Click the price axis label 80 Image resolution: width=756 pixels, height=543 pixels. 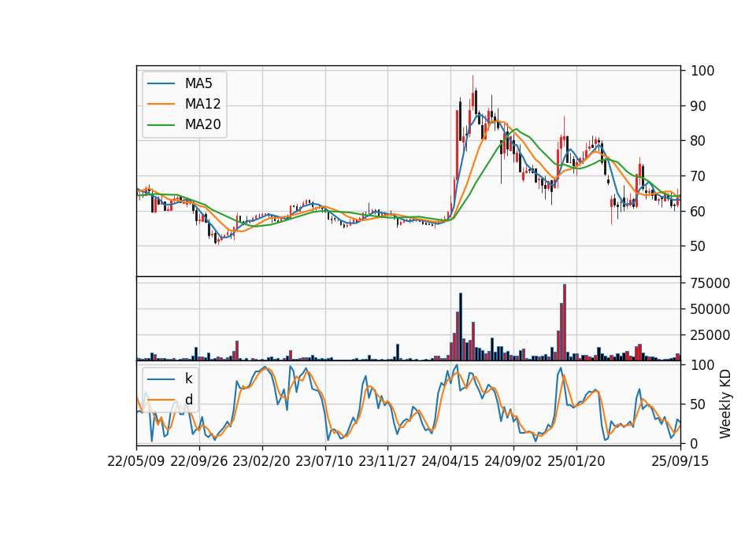[x=699, y=141]
